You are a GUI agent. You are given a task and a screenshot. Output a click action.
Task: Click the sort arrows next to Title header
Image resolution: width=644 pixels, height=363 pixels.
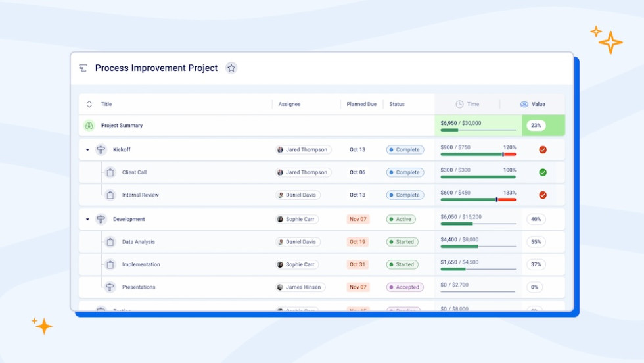click(89, 104)
